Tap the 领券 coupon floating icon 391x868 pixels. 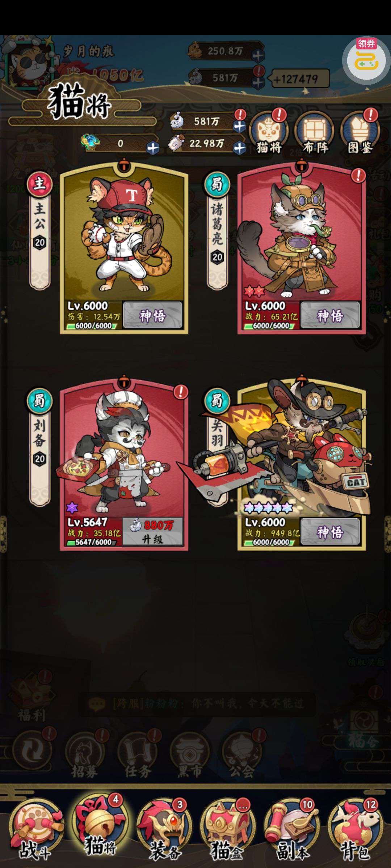(x=366, y=60)
